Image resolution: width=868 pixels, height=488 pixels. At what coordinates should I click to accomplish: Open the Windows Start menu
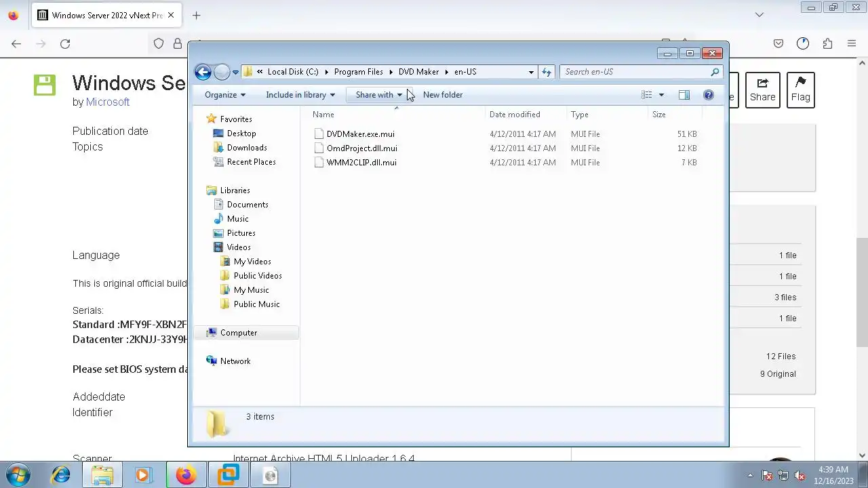18,474
